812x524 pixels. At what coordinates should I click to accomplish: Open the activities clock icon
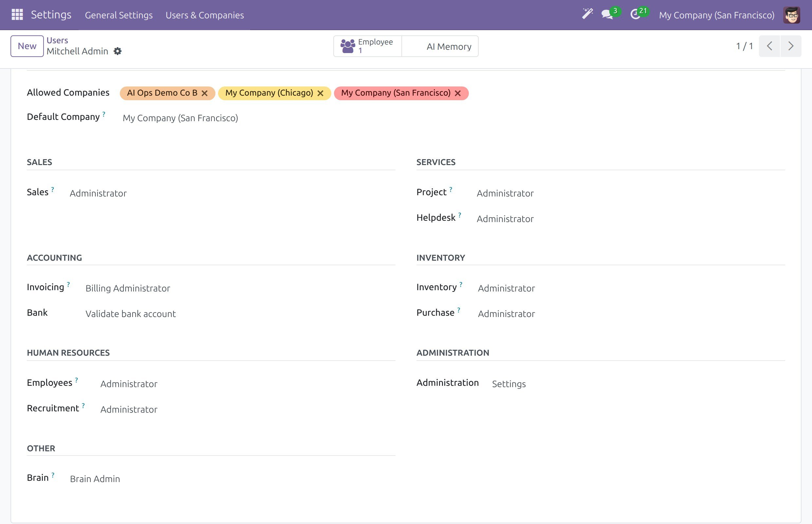point(635,14)
